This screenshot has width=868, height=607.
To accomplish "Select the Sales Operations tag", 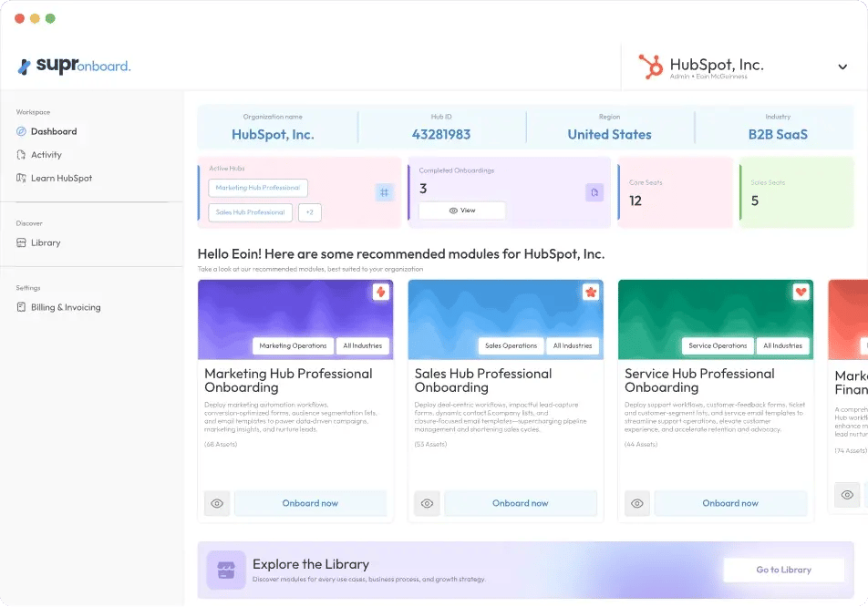I will point(511,345).
